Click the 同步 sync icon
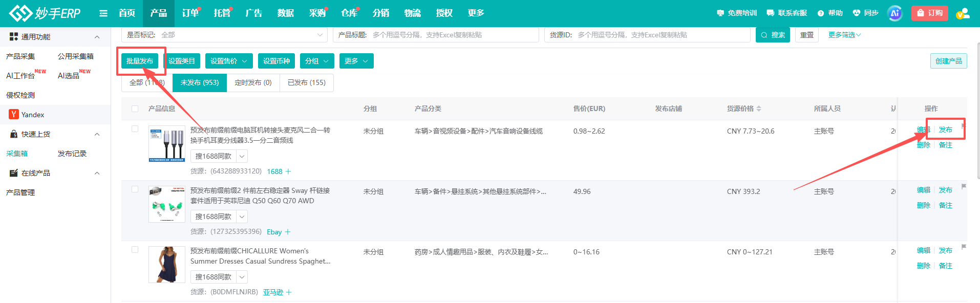980x303 pixels. click(x=865, y=13)
